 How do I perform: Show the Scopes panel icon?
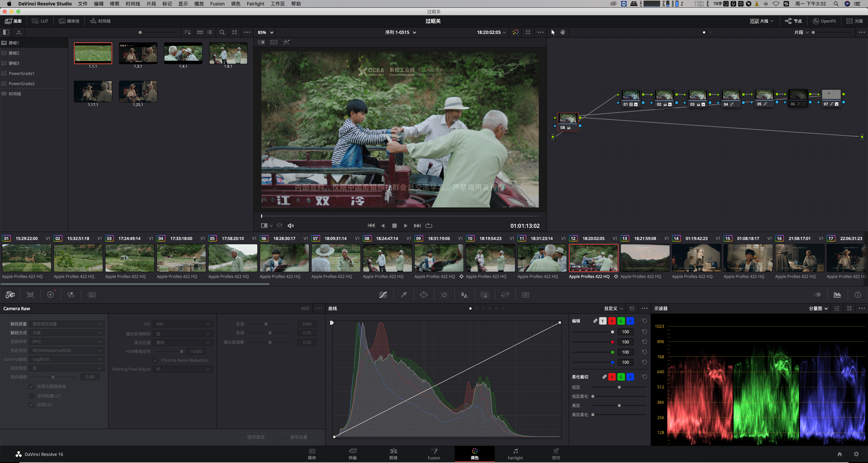[837, 295]
